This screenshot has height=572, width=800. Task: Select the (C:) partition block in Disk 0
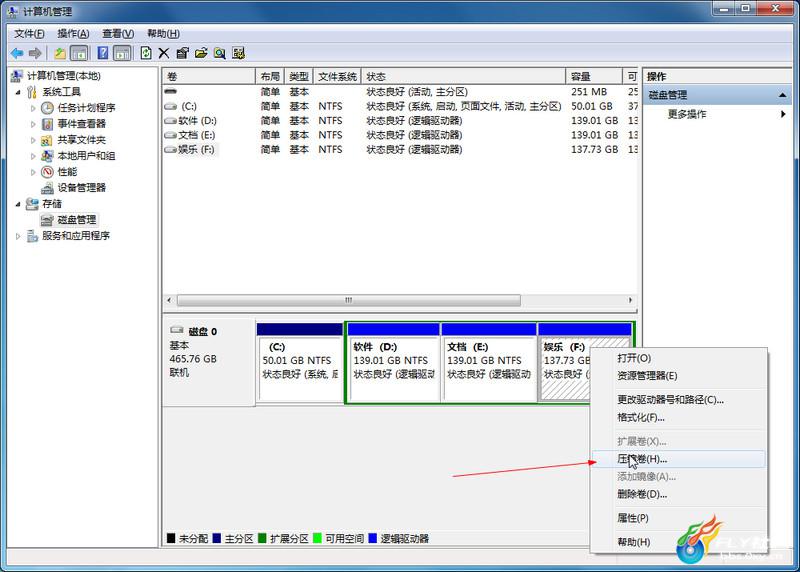point(299,362)
